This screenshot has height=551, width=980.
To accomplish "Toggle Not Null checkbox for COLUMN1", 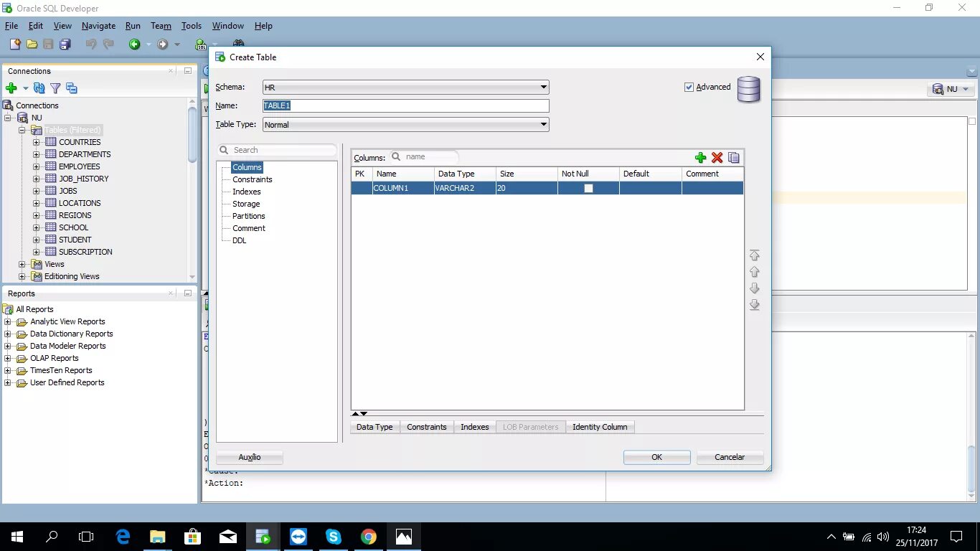I will [x=588, y=188].
